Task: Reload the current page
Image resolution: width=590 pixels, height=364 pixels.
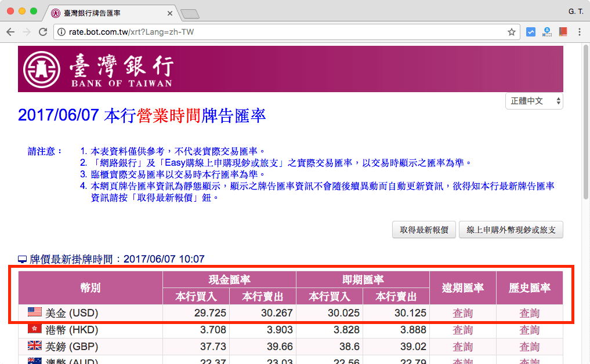Action: [x=42, y=32]
